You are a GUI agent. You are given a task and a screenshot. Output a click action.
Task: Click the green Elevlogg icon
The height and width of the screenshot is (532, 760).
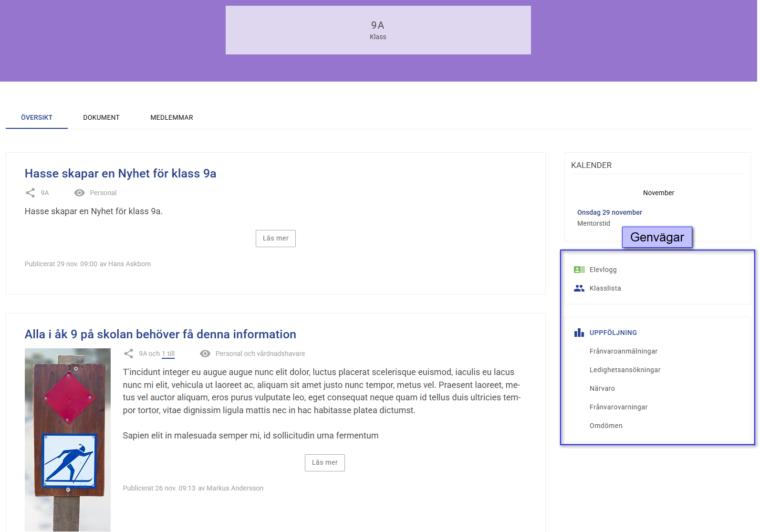(x=579, y=270)
